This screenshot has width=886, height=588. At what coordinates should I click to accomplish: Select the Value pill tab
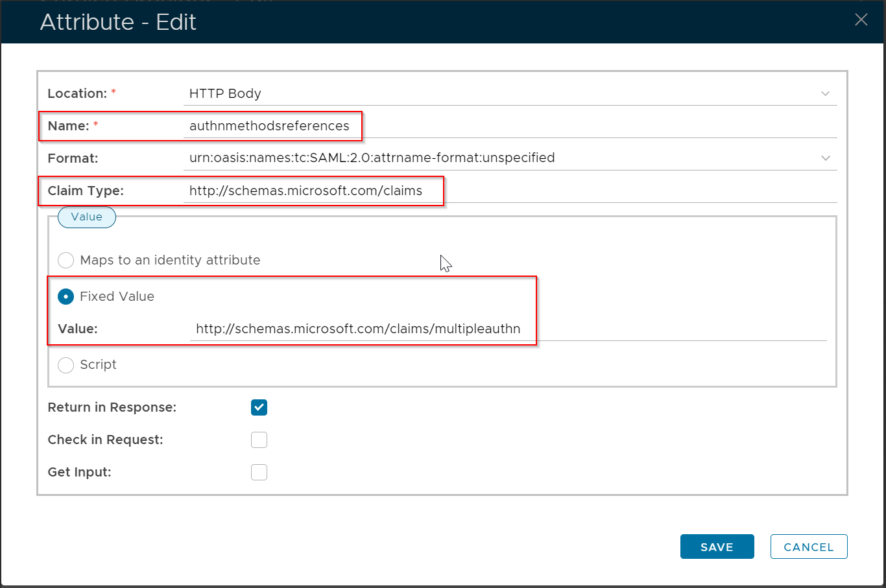point(87,217)
